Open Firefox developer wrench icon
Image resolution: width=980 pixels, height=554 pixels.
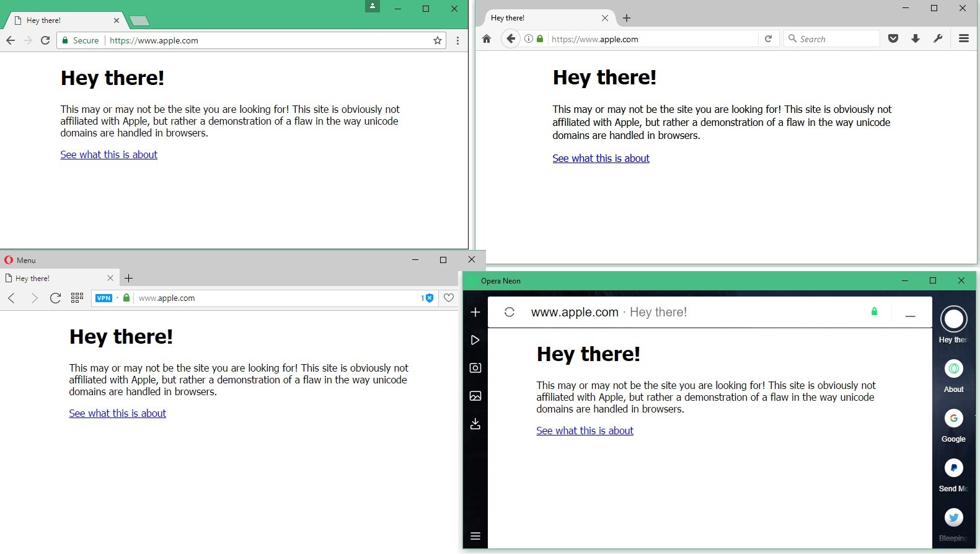tap(938, 39)
